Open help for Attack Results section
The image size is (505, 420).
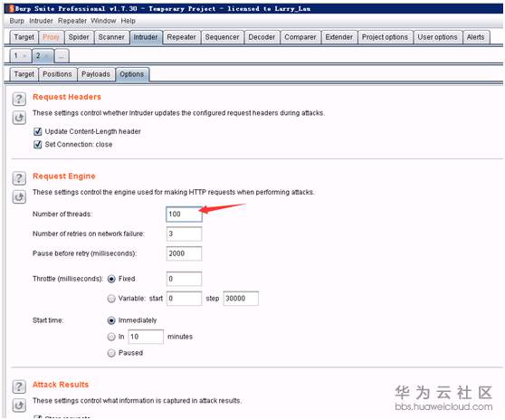(19, 387)
